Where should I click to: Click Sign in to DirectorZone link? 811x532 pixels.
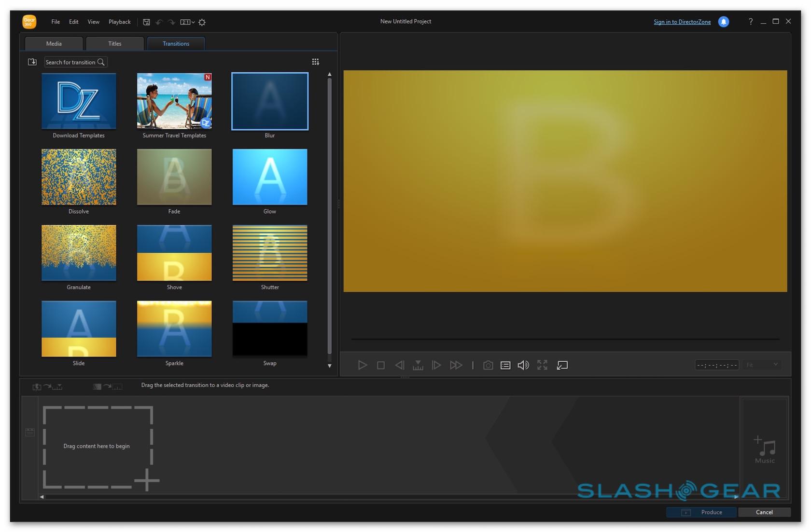click(x=682, y=22)
